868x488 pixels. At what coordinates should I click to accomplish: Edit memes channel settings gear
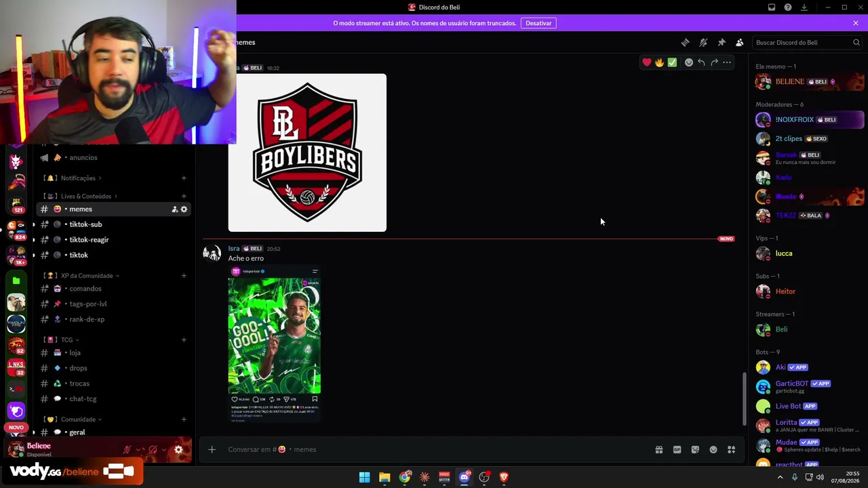(x=184, y=209)
